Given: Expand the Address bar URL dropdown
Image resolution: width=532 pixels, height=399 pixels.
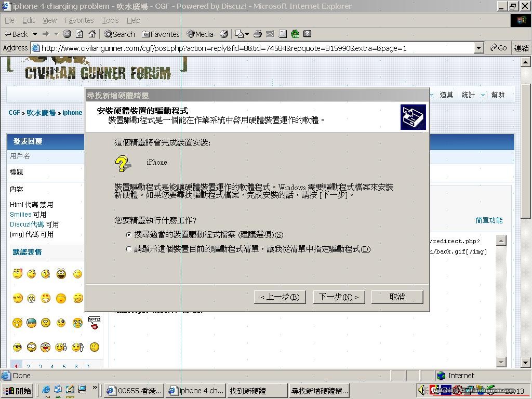Looking at the screenshot, I should click(478, 48).
